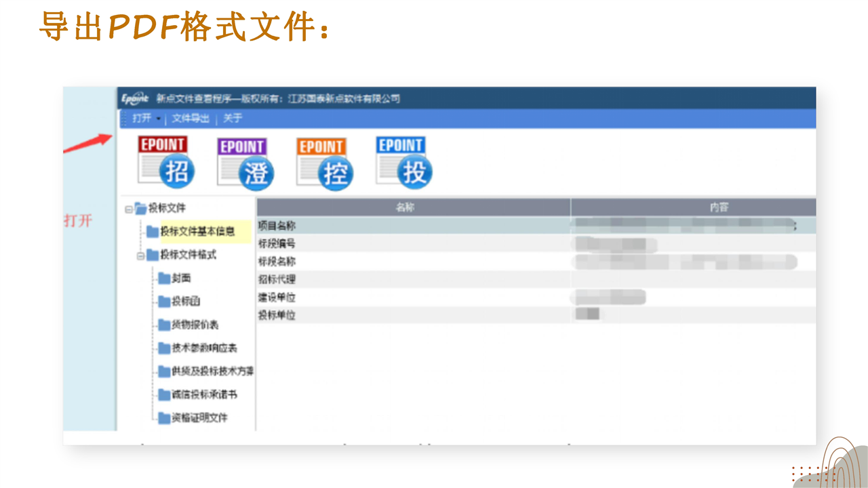Click the 内容 column header
This screenshot has height=488, width=868.
click(718, 207)
